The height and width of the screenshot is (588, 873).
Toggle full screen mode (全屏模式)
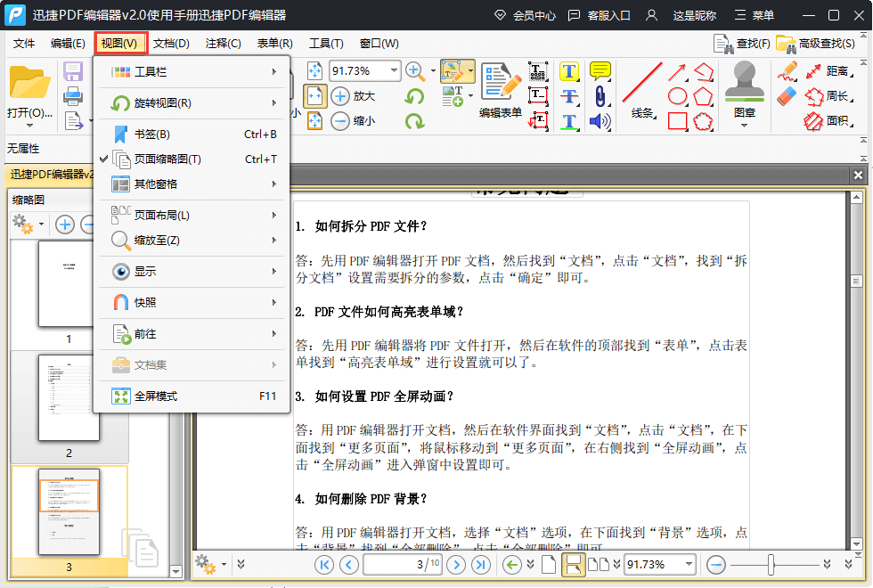(x=156, y=396)
